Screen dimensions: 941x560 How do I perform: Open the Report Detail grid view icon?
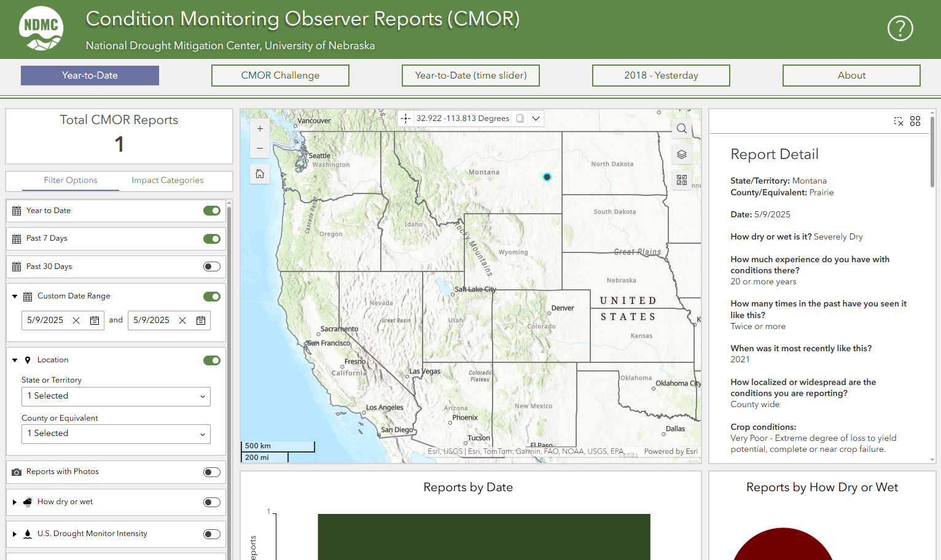[x=915, y=122]
